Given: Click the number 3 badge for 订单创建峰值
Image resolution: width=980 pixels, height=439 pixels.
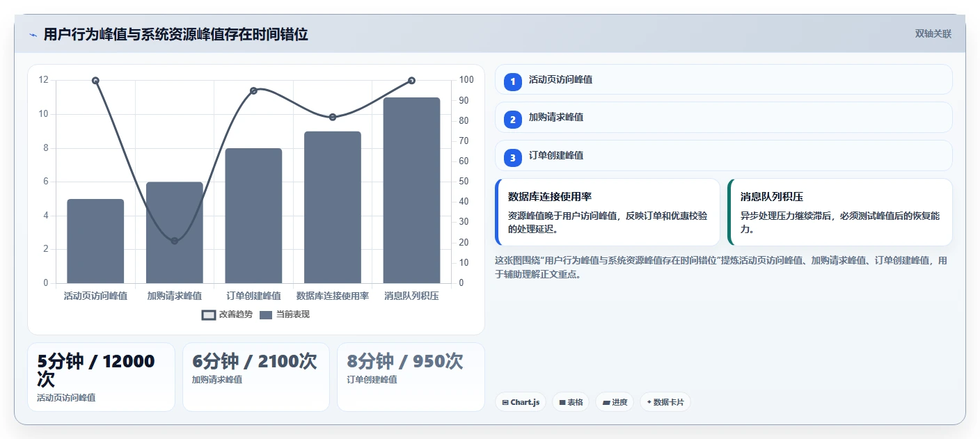Looking at the screenshot, I should click(513, 157).
